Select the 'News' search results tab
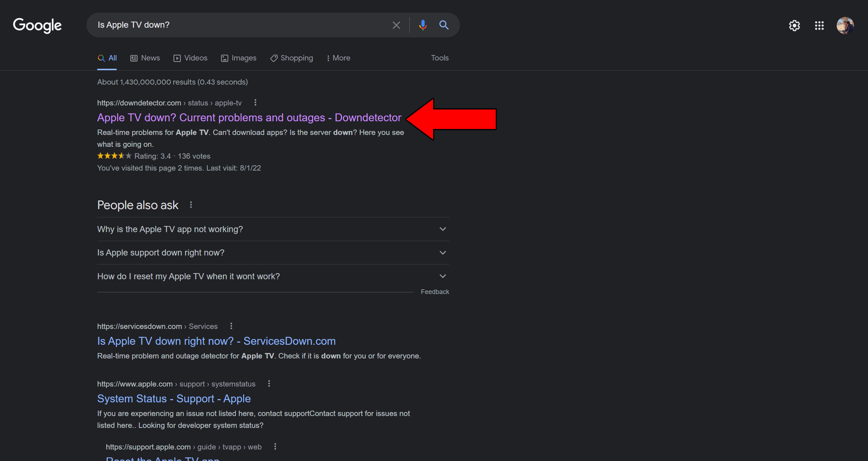The width and height of the screenshot is (868, 461). coord(145,57)
